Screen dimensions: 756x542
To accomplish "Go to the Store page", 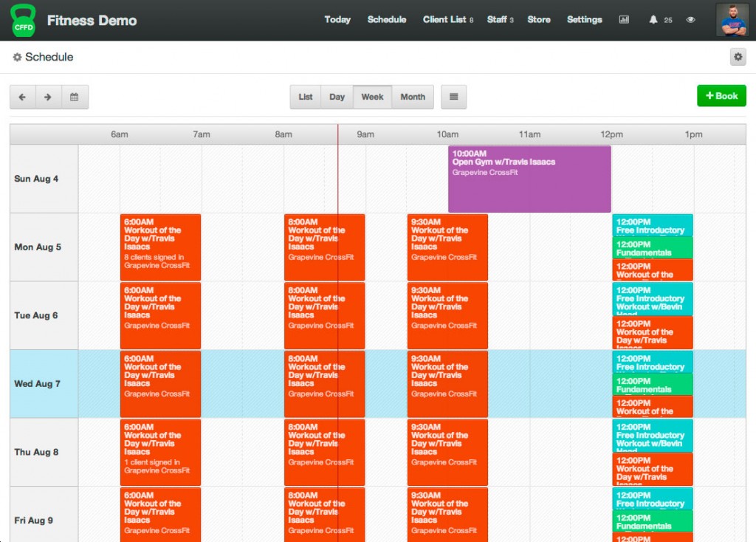I will [x=539, y=20].
